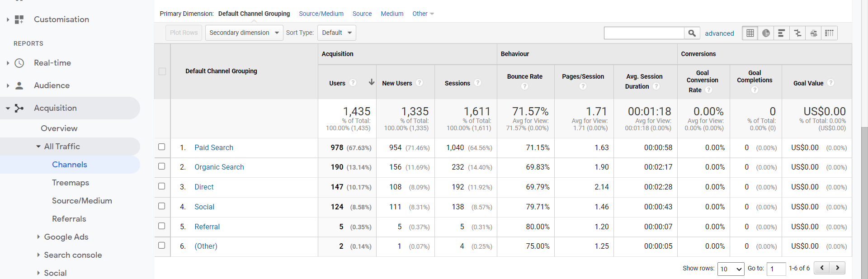This screenshot has width=868, height=279.
Task: Switch to Term cloud view
Action: [813, 33]
